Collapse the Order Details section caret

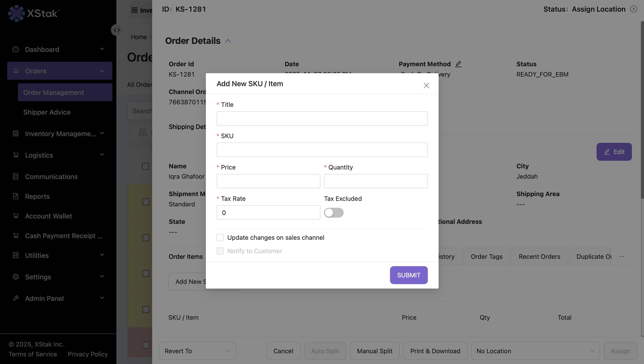pos(228,41)
